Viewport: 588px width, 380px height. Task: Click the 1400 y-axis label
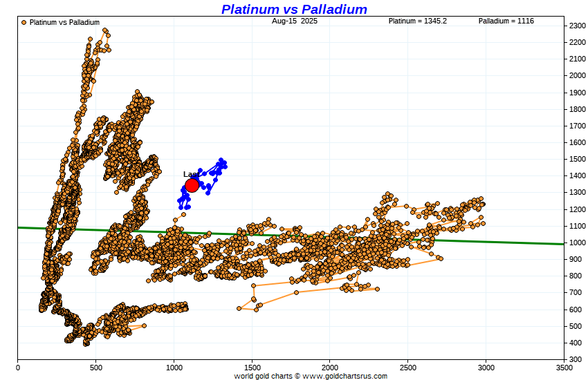point(578,175)
